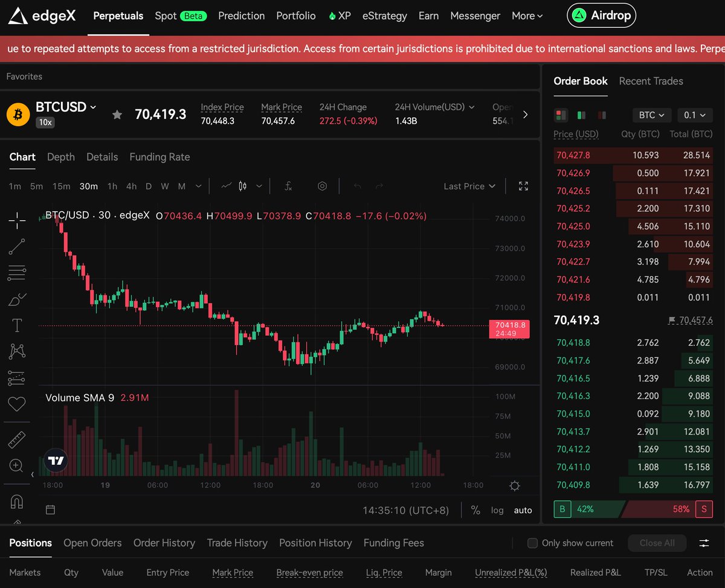Change the 10x leverage setting
Image resolution: width=725 pixels, height=588 pixels.
45,122
